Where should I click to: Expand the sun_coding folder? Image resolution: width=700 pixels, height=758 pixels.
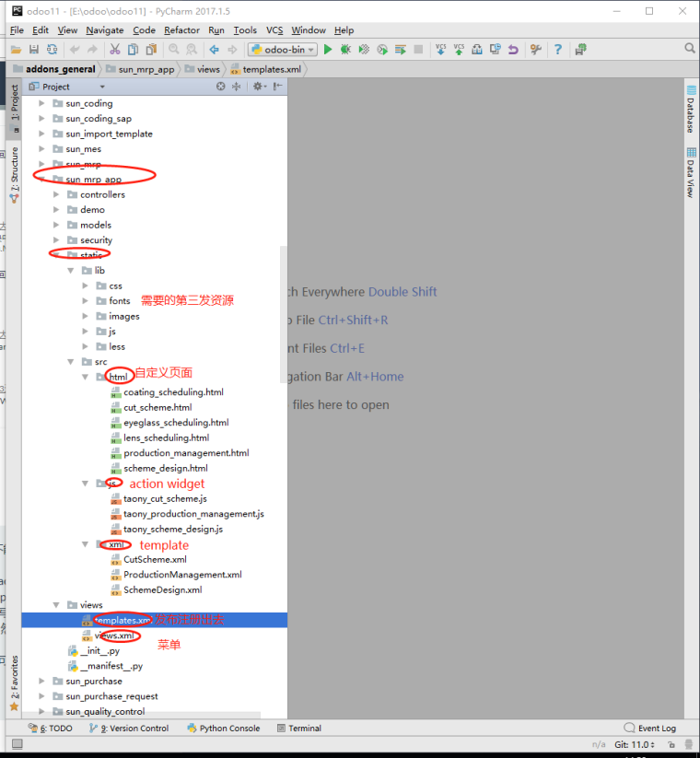(x=42, y=103)
